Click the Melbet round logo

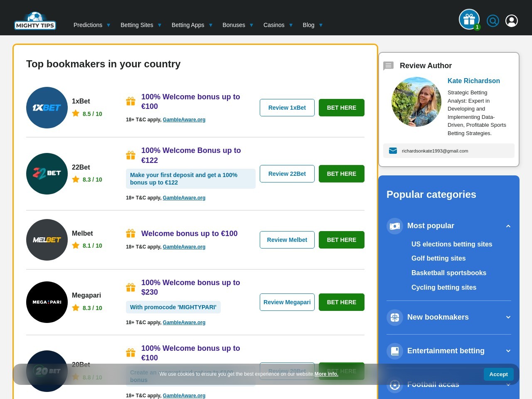point(47,240)
